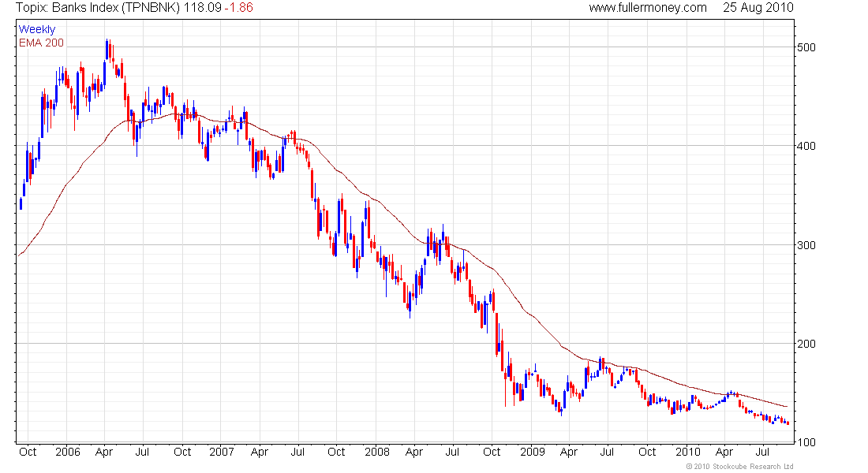This screenshot has width=868, height=473.
Task: Click the 100 price axis label
Action: coord(806,442)
